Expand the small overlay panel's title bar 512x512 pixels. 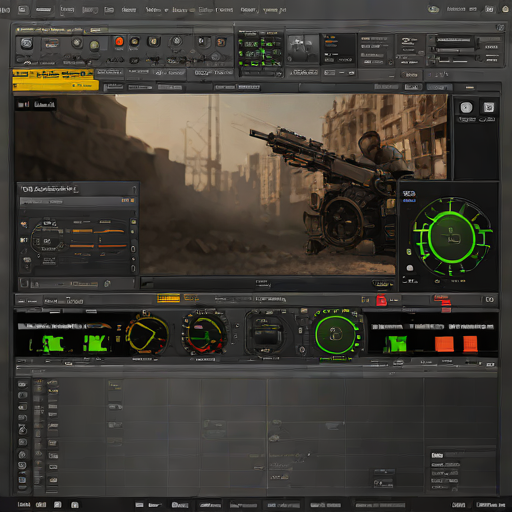[x=78, y=189]
